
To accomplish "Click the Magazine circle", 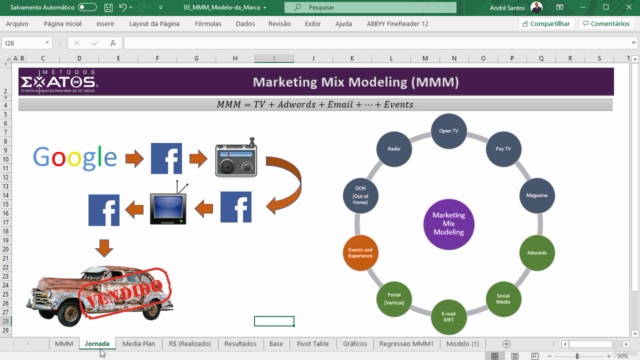I will click(x=537, y=196).
